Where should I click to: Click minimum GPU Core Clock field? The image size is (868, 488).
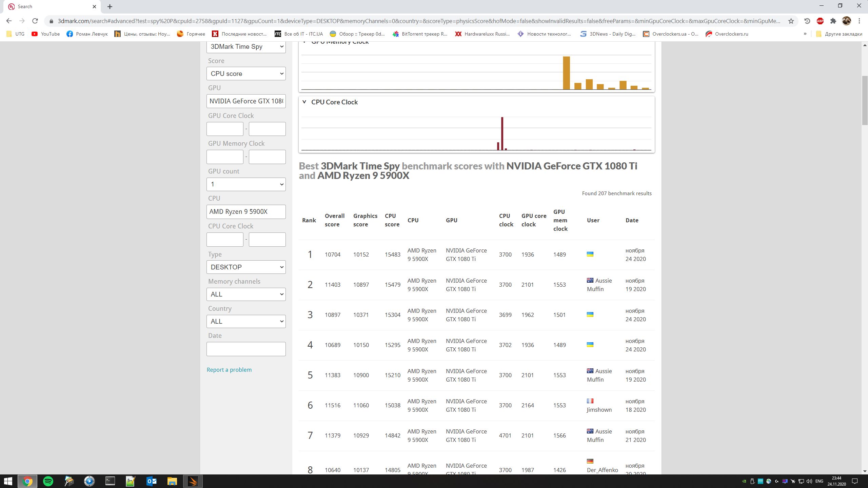tap(225, 129)
